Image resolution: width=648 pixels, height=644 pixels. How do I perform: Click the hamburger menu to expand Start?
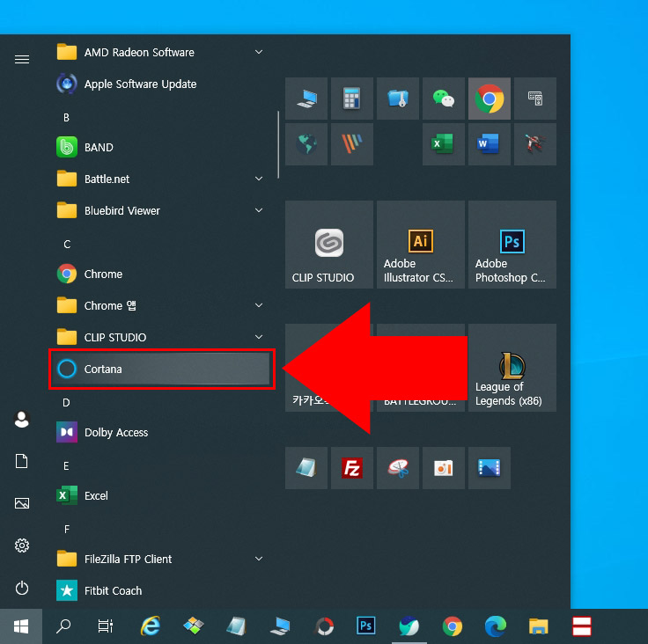pos(22,60)
